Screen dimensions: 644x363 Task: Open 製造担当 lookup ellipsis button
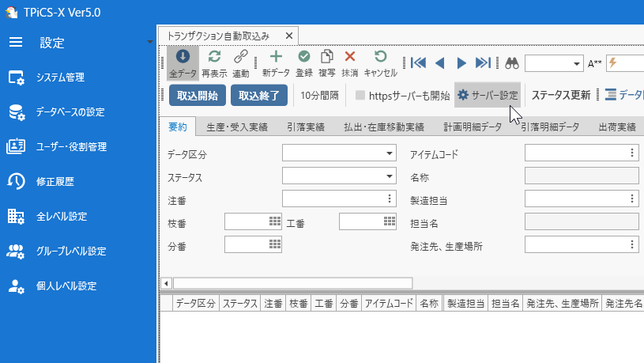[x=632, y=199]
